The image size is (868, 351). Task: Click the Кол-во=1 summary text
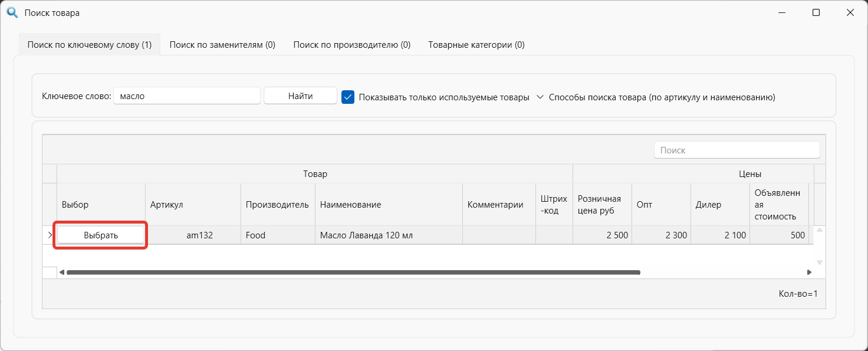[798, 293]
